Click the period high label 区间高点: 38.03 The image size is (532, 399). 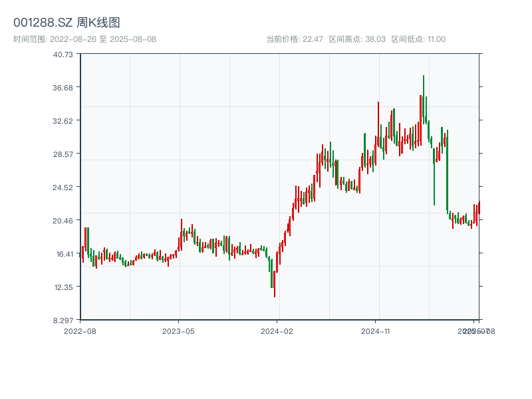pos(357,39)
